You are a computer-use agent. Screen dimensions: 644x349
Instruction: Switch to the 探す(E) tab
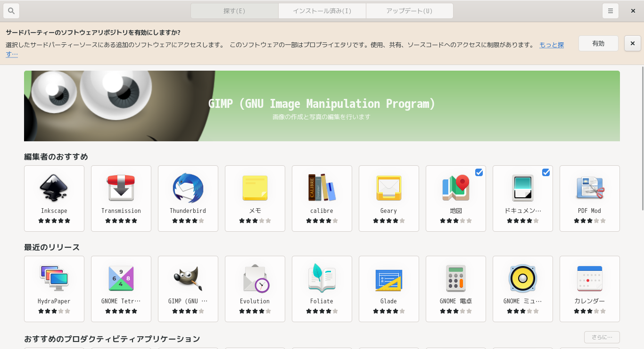pyautogui.click(x=235, y=11)
